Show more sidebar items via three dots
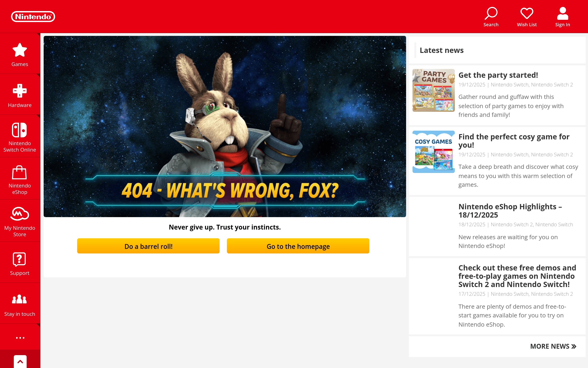Image resolution: width=588 pixels, height=368 pixels. (x=20, y=338)
